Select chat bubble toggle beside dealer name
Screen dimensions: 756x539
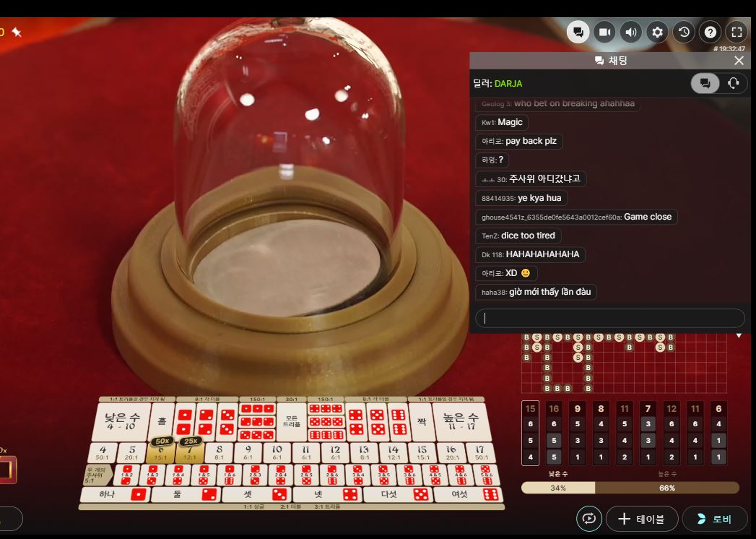click(705, 84)
